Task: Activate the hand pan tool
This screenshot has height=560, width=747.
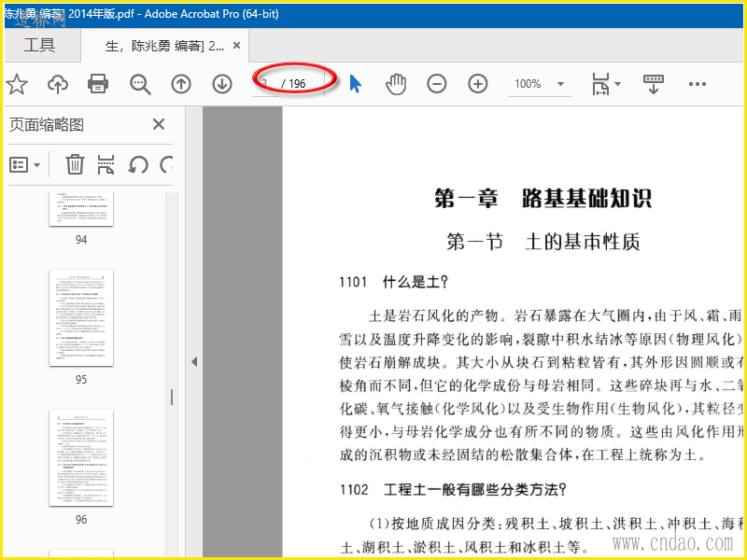Action: (396, 84)
